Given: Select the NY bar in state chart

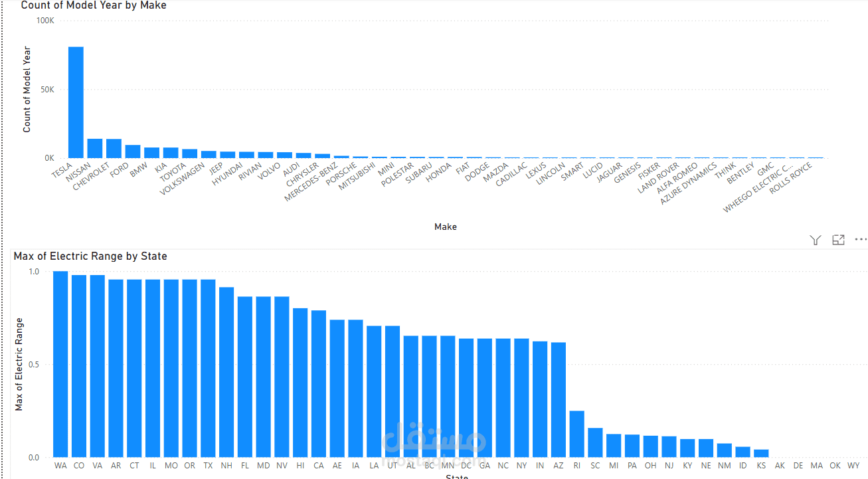Looking at the screenshot, I should tap(521, 398).
